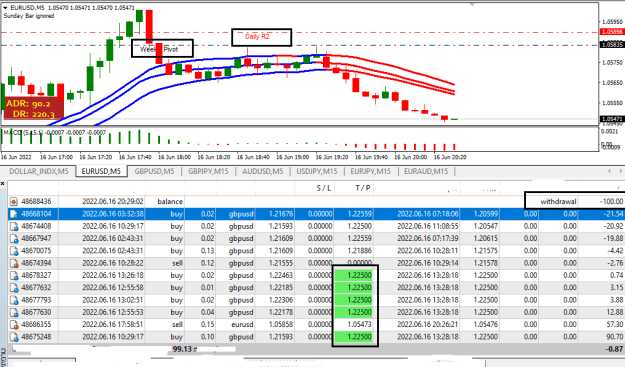Select order number 48668104

click(x=36, y=214)
